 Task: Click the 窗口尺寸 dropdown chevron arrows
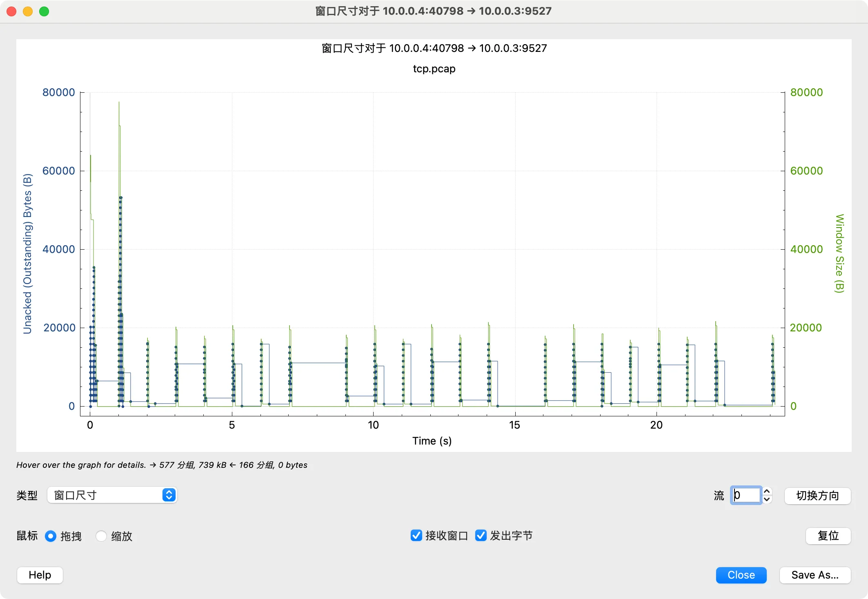(x=169, y=495)
